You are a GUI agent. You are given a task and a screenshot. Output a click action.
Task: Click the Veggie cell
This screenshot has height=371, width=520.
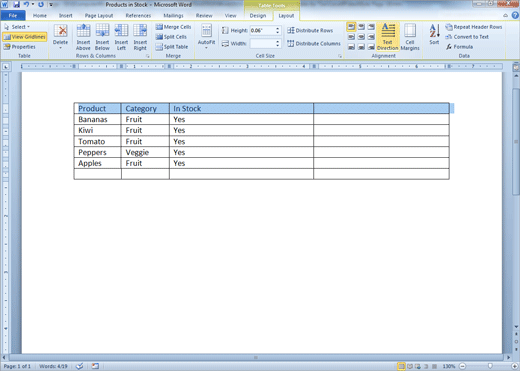coord(145,152)
